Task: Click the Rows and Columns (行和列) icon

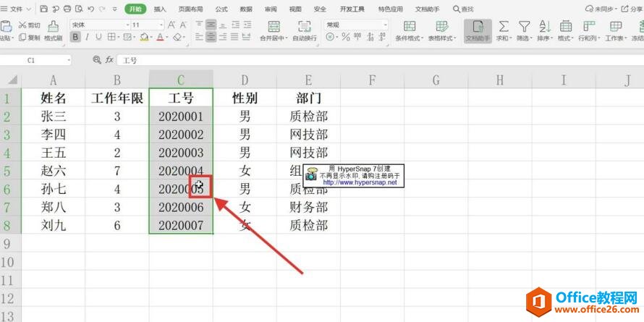Action: 589,27
